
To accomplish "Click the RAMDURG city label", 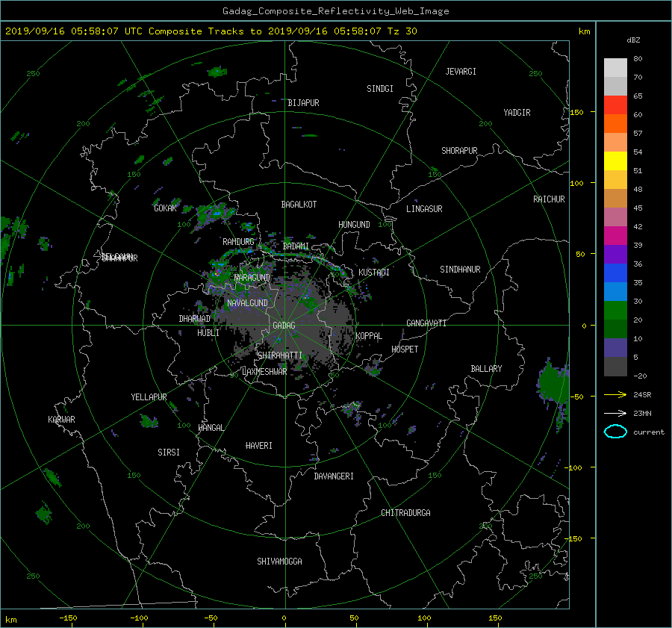I will click(x=238, y=242).
